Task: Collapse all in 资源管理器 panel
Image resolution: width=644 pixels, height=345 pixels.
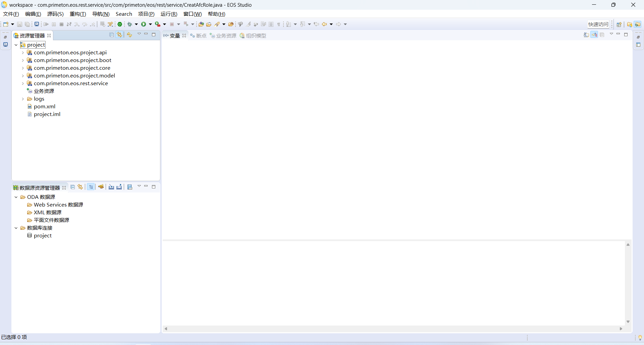Action: (x=112, y=35)
